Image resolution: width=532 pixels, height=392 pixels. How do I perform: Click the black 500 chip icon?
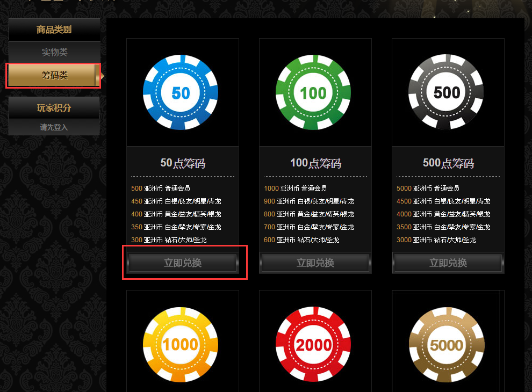point(446,92)
